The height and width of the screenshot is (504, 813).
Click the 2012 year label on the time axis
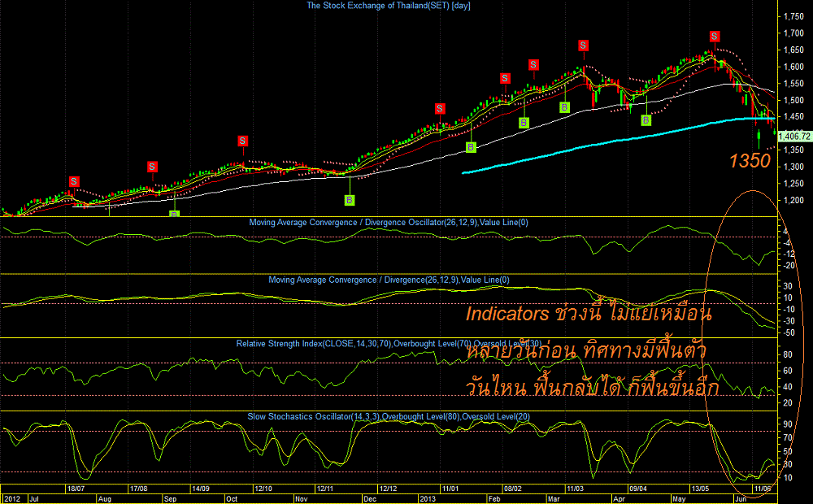(x=12, y=499)
